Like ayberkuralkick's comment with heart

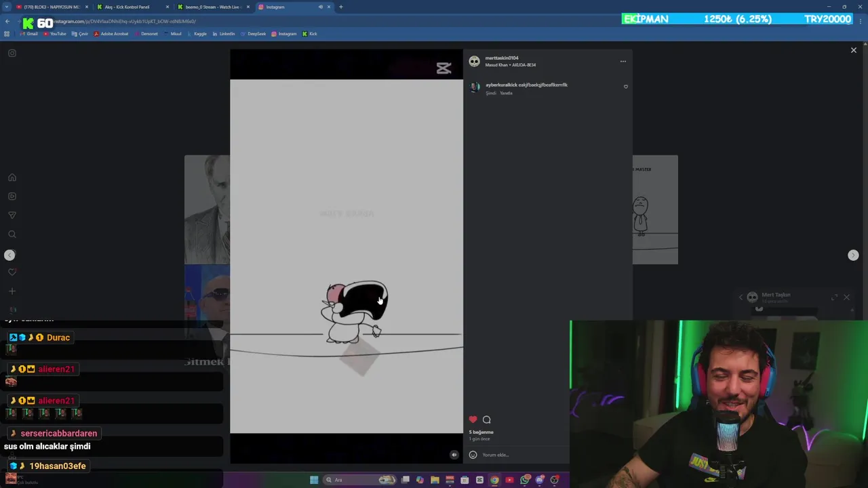pos(625,87)
